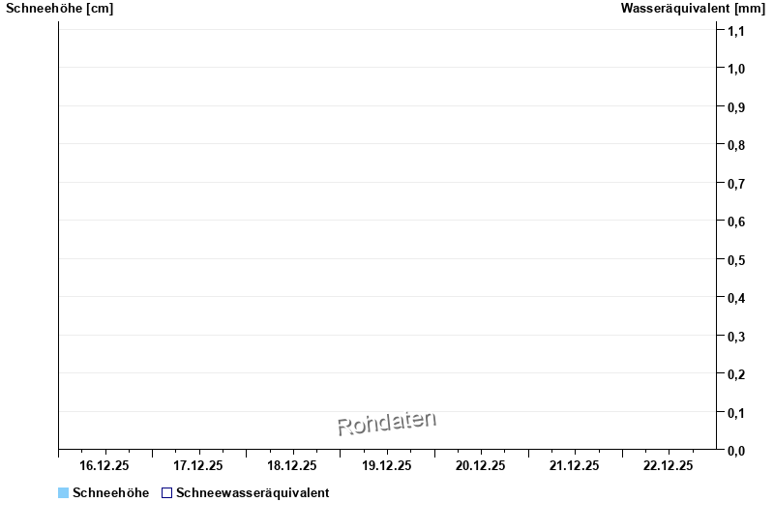Select the Schneewasseräquivalent legend label
The height and width of the screenshot is (532, 774).
pos(253,493)
